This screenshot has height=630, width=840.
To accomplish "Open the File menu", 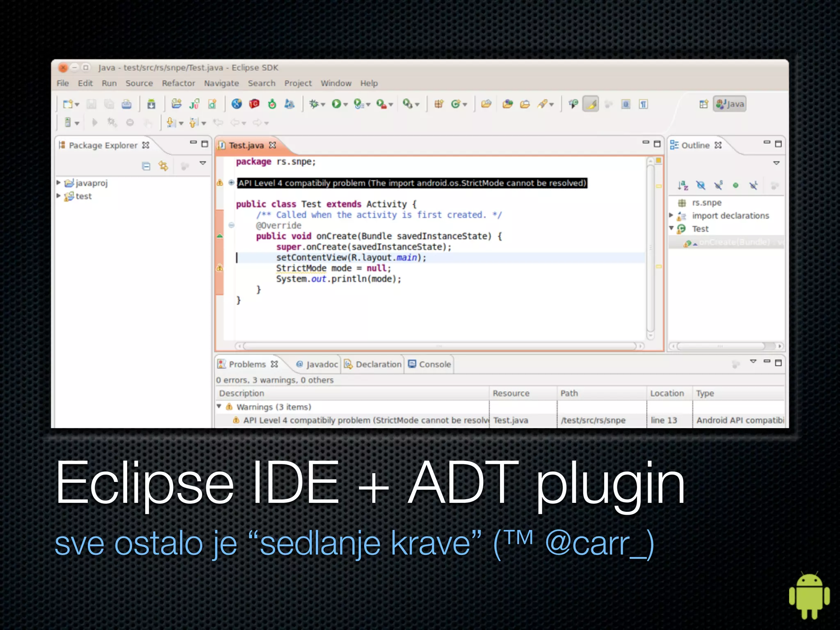I will click(x=63, y=83).
